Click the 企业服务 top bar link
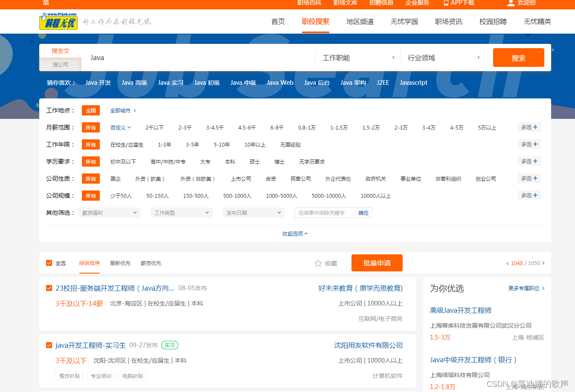The image size is (575, 392). tap(418, 3)
